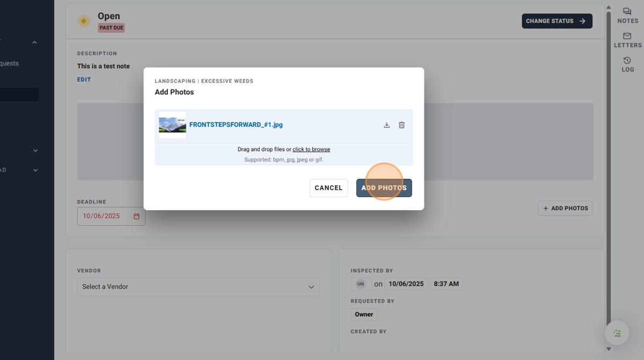
Task: Click the Deadline date field
Action: pyautogui.click(x=111, y=217)
